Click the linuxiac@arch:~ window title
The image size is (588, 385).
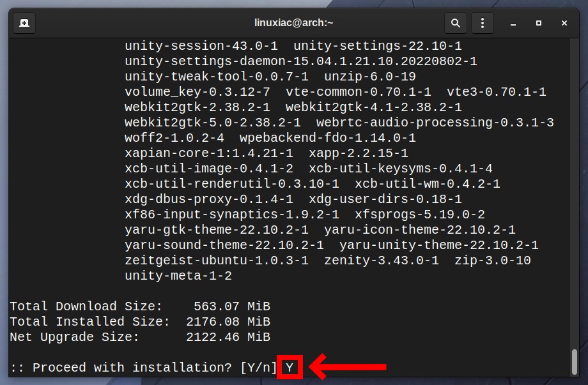click(x=293, y=23)
